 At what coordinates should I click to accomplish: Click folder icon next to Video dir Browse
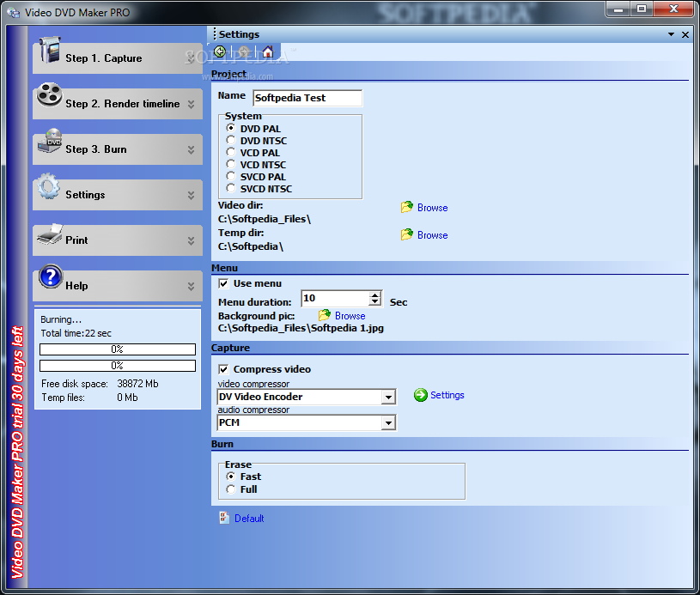(x=407, y=207)
